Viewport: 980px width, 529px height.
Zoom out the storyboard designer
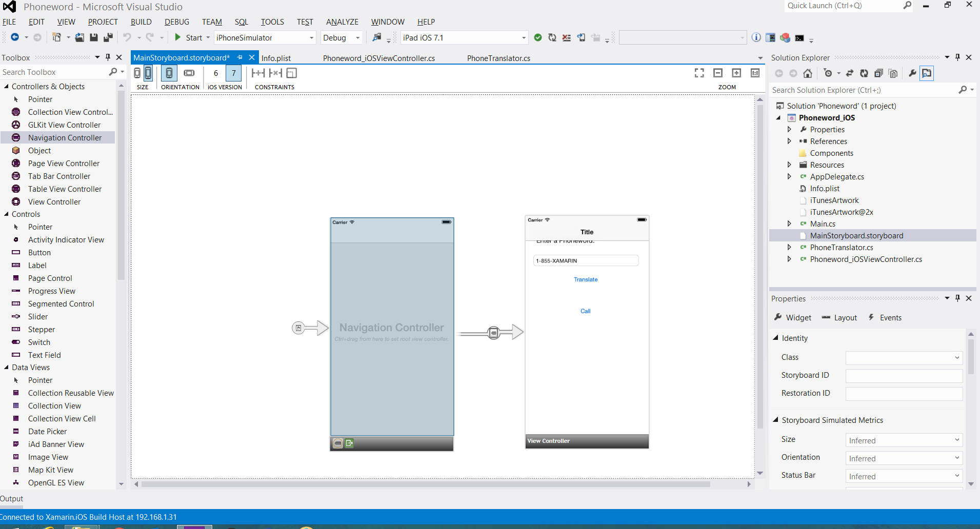(x=718, y=73)
